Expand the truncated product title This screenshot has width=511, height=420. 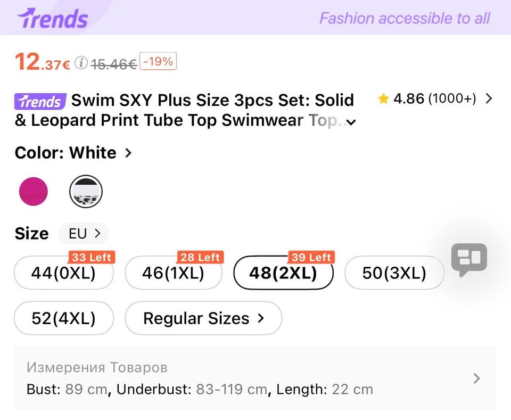point(351,122)
